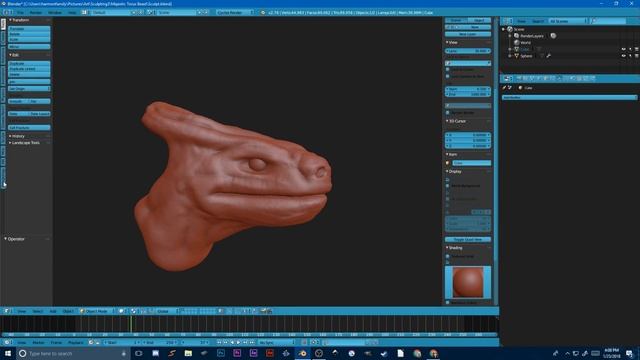Open the Object Mode selector

coord(97,311)
